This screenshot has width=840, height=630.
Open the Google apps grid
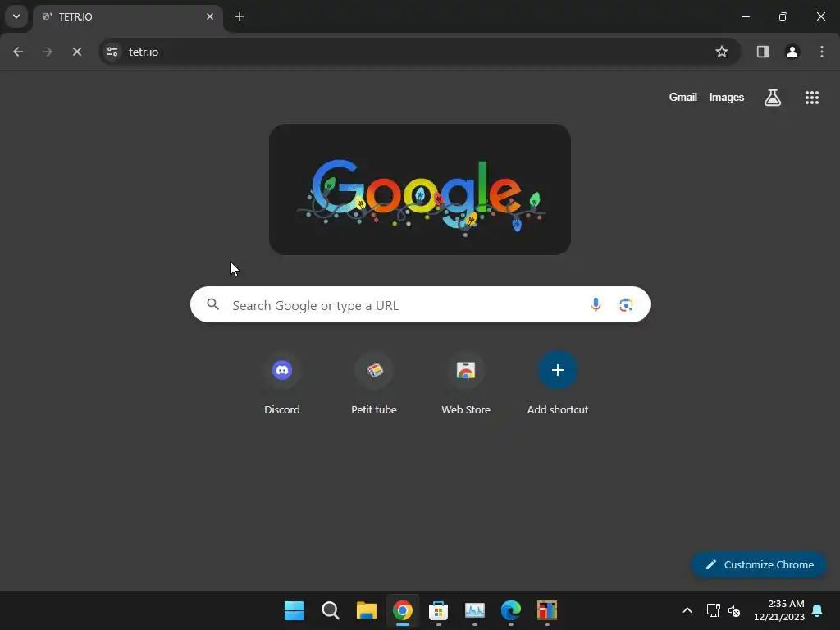812,98
